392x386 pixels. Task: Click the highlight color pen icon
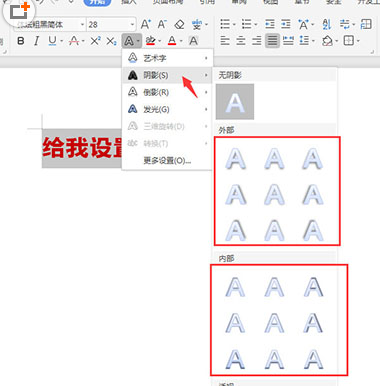[151, 41]
